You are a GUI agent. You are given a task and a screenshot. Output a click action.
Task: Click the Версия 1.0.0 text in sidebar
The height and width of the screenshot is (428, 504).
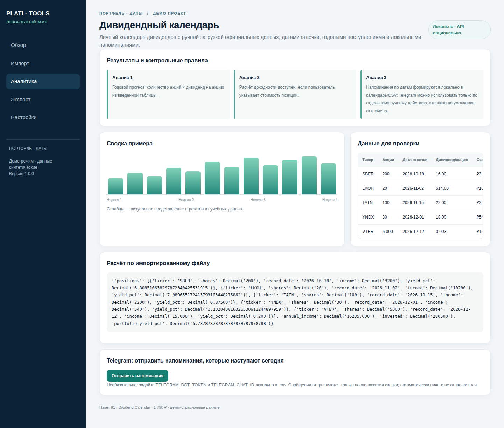click(21, 174)
